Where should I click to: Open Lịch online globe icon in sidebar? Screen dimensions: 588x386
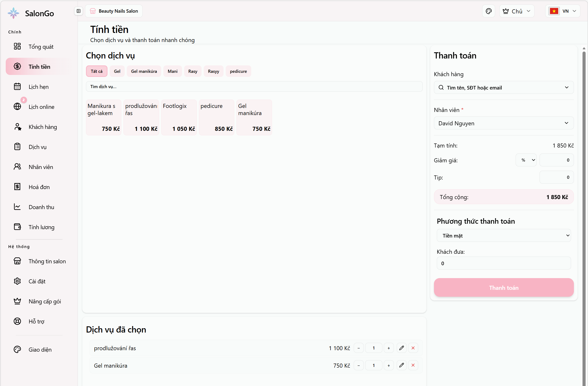[17, 107]
